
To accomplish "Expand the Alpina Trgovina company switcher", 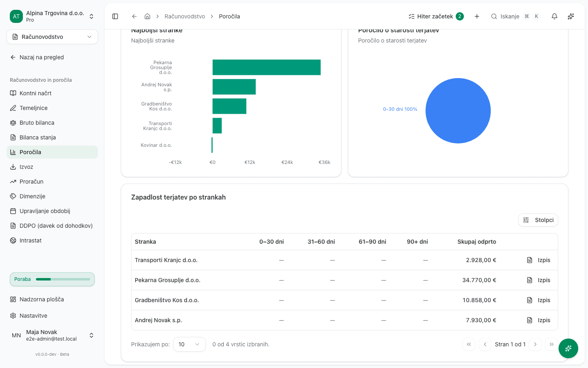I will click(x=52, y=16).
